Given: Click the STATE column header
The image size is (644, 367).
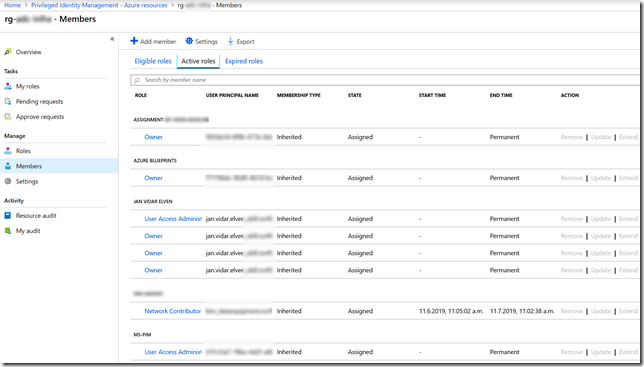Looking at the screenshot, I should (354, 95).
